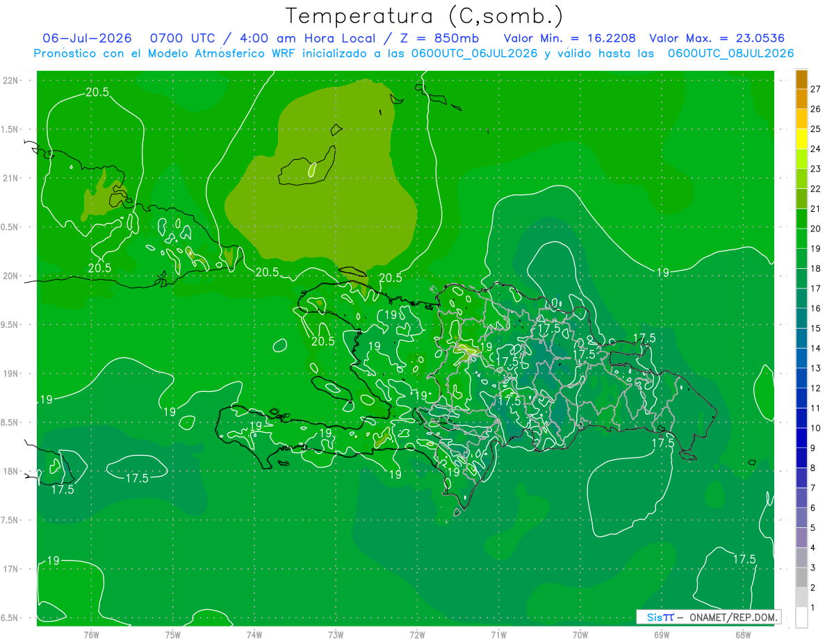The height and width of the screenshot is (644, 834).
Task: Click legend value '8'
Action: [x=813, y=468]
